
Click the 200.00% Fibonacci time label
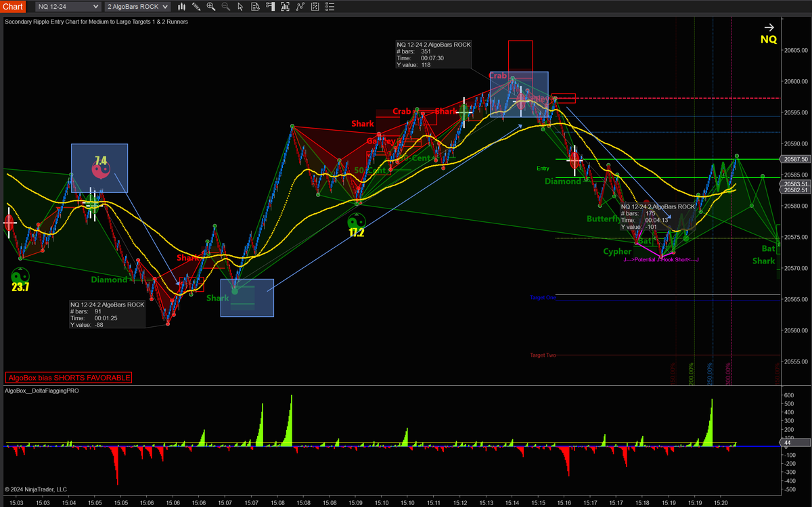[692, 374]
